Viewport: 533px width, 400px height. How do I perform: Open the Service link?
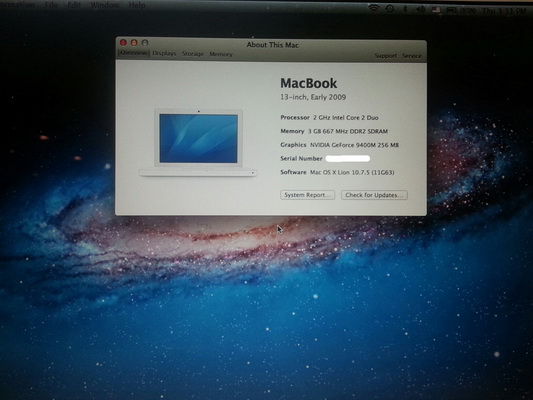tap(411, 55)
